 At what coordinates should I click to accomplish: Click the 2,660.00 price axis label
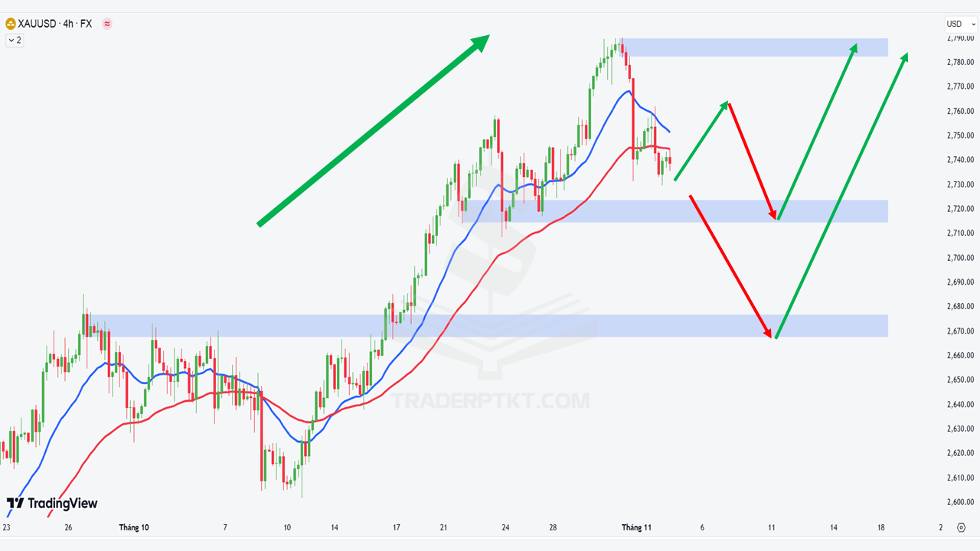[960, 356]
